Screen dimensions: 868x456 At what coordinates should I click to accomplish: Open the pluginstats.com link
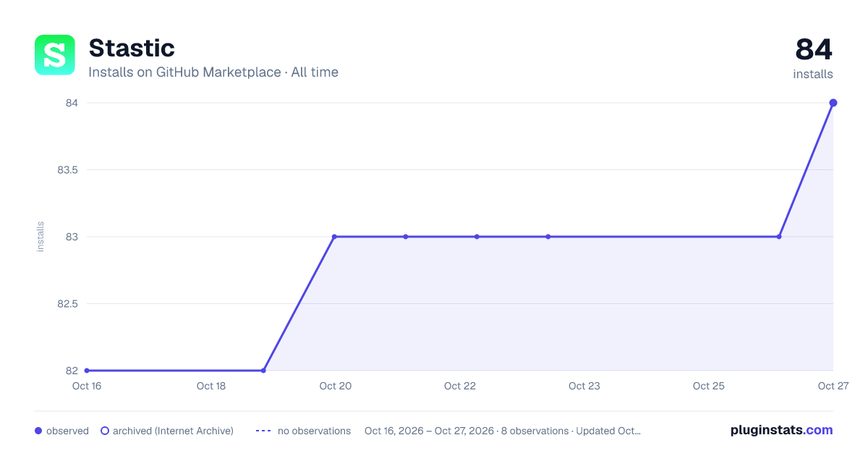click(782, 430)
